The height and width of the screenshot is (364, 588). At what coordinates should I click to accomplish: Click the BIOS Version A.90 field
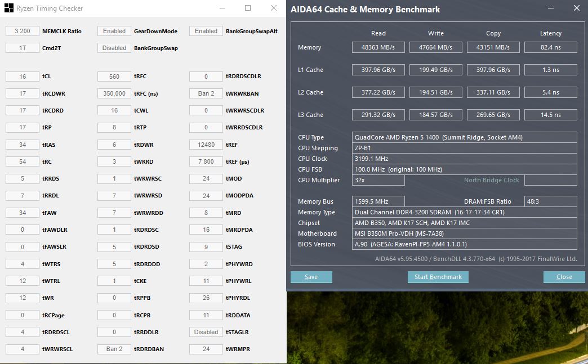[x=464, y=244]
